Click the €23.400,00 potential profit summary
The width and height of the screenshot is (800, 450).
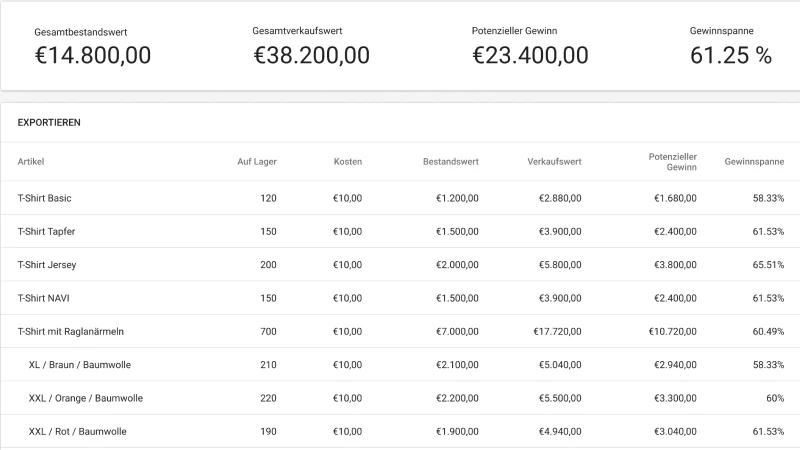(x=530, y=56)
